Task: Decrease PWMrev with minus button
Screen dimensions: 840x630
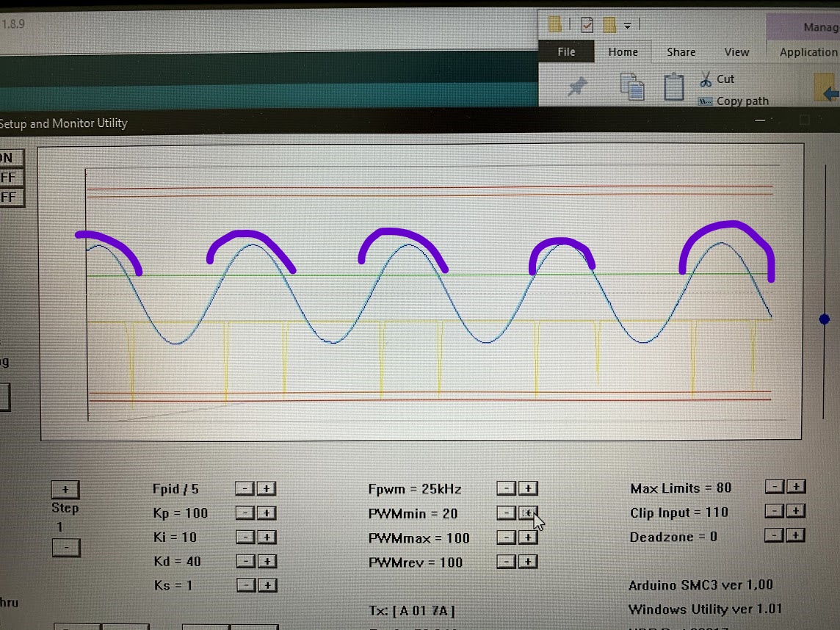Action: coord(506,562)
